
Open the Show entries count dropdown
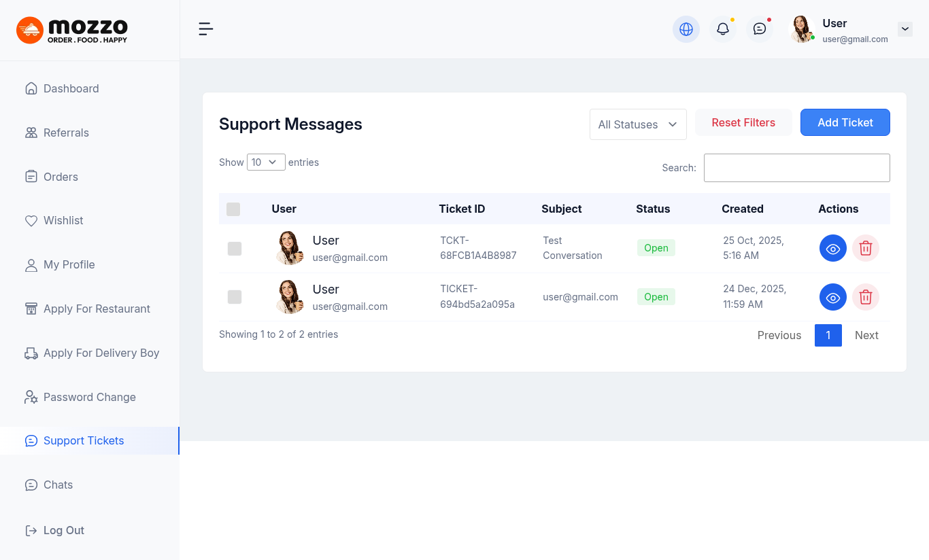(x=265, y=162)
